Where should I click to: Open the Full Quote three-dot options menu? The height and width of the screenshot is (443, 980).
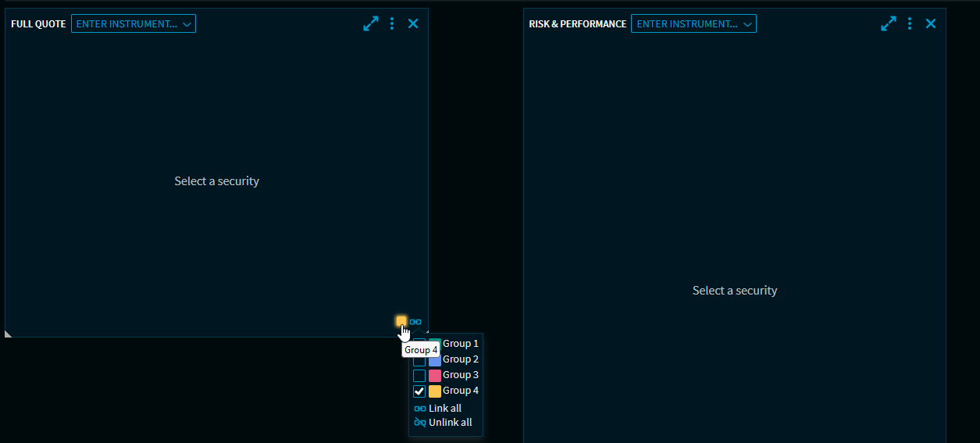tap(392, 24)
